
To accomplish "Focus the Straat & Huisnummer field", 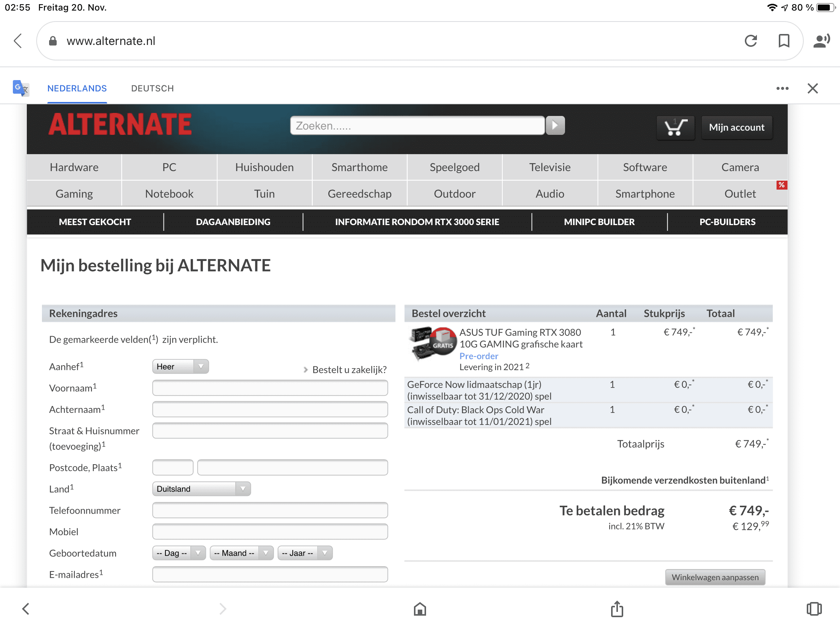I will coord(270,431).
